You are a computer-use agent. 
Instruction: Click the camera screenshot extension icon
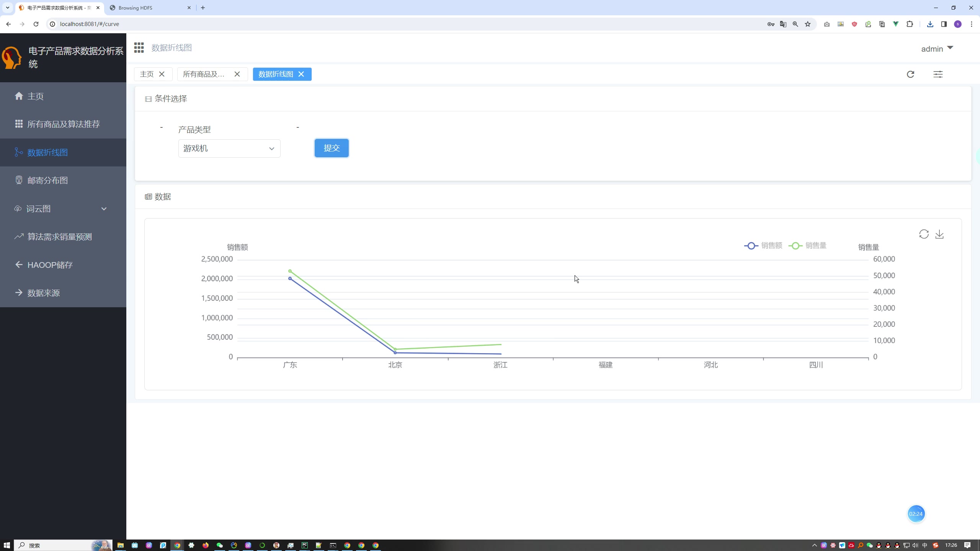[827, 24]
